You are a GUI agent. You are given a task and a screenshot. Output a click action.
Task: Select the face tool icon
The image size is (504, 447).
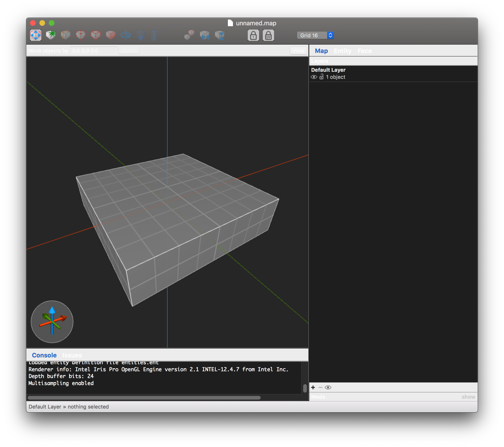(x=111, y=35)
